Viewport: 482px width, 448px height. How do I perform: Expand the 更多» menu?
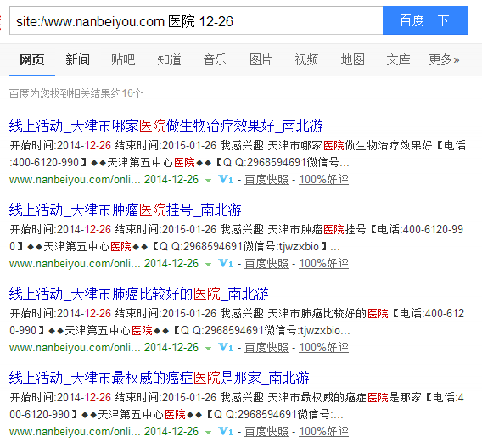pos(444,59)
